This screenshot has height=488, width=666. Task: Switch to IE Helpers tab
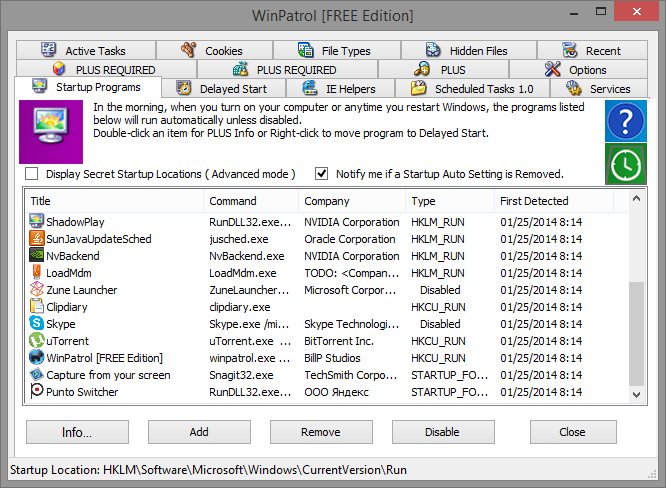coord(341,88)
